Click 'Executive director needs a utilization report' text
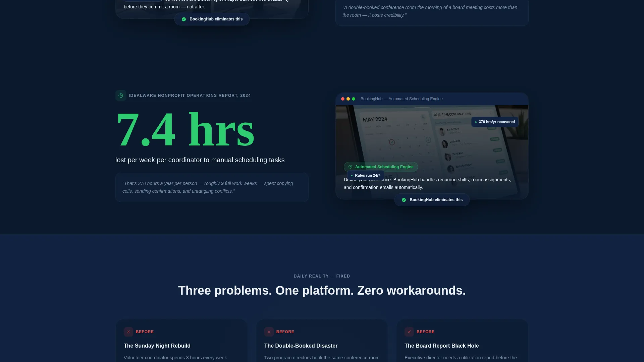The image size is (644, 362). coord(461,358)
